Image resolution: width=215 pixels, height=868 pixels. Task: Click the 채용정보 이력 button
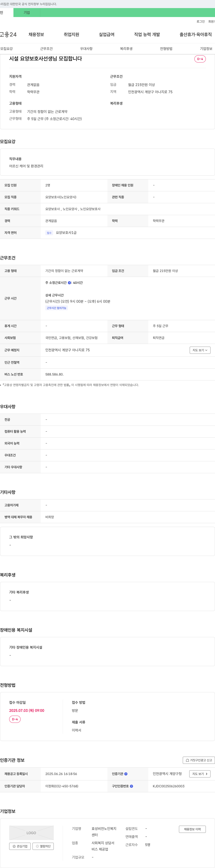pyautogui.click(x=192, y=829)
